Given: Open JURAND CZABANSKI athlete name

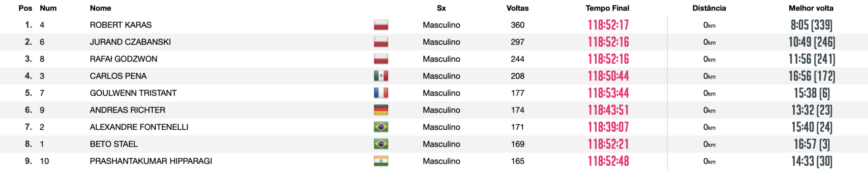Looking at the screenshot, I should [130, 42].
